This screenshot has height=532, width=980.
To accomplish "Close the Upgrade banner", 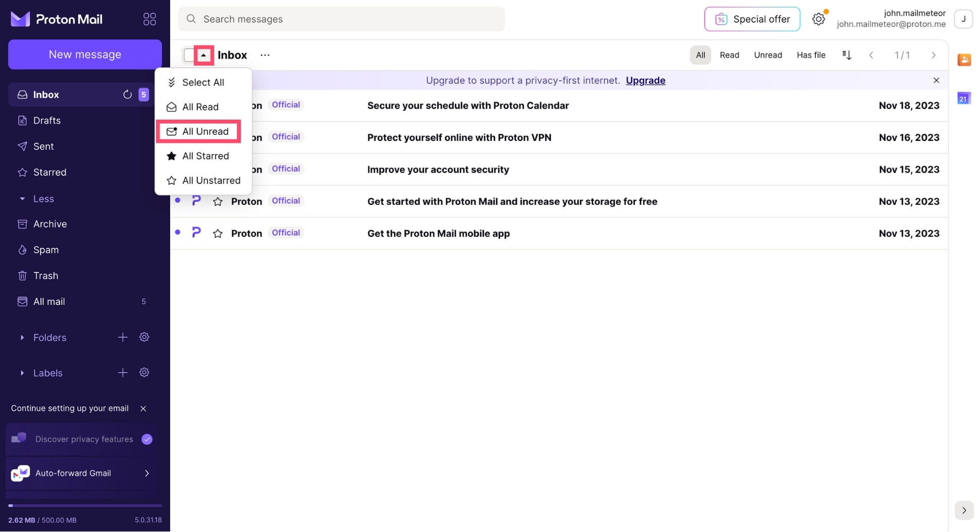I will 936,80.
